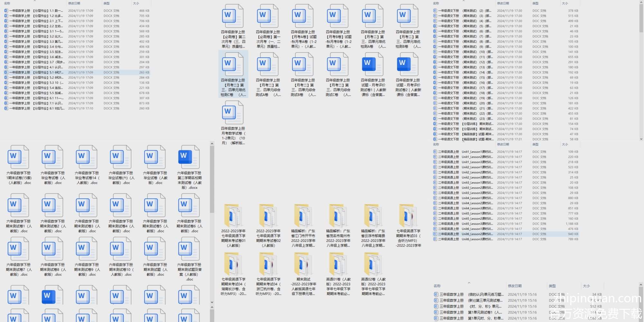Click 类型 column header in 三年级数学上册 list
Image resolution: width=644 pixels, height=322 pixels.
click(x=552, y=286)
